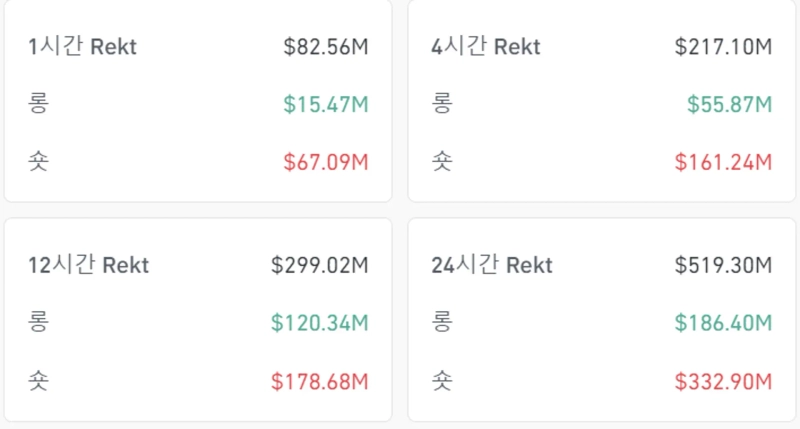
Task: Click the 12시간 Rekt card title
Action: [x=88, y=266]
